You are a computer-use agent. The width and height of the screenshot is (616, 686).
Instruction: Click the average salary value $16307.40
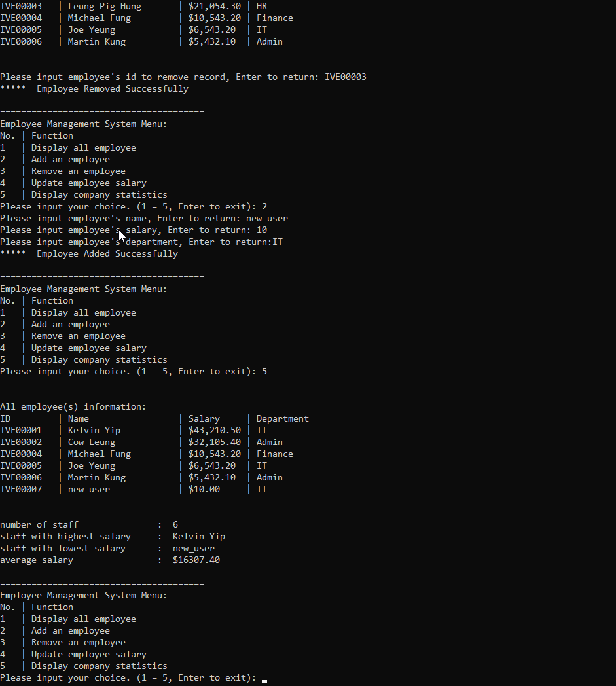click(196, 560)
